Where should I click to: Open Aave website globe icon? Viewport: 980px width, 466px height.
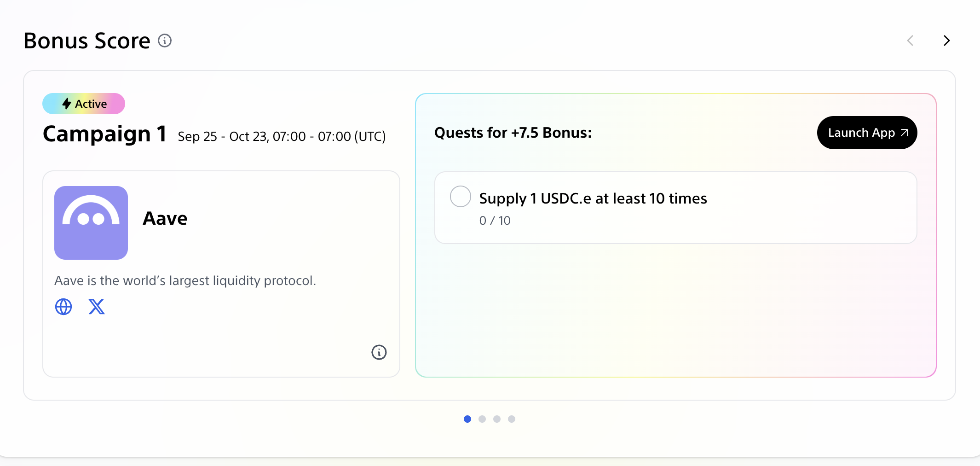63,307
